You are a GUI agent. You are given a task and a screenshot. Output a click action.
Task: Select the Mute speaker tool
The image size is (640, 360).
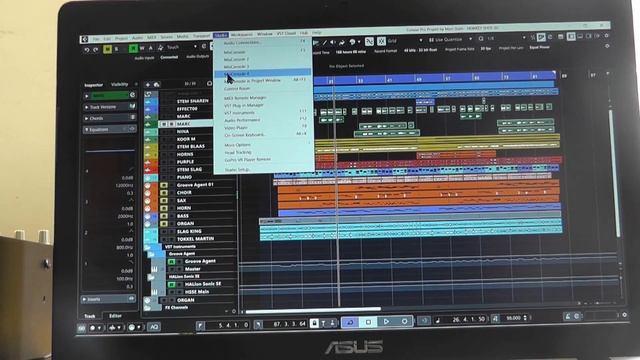tap(333, 42)
